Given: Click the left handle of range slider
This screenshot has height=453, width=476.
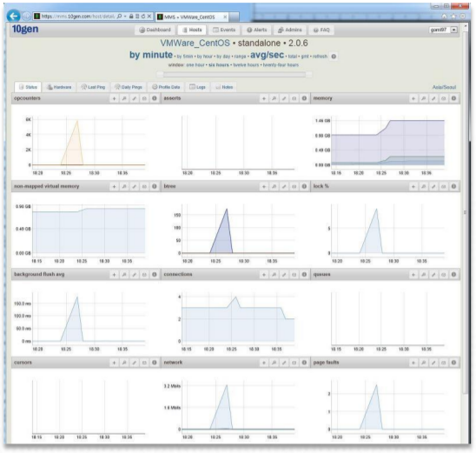Looking at the screenshot, I should pyautogui.click(x=160, y=75).
